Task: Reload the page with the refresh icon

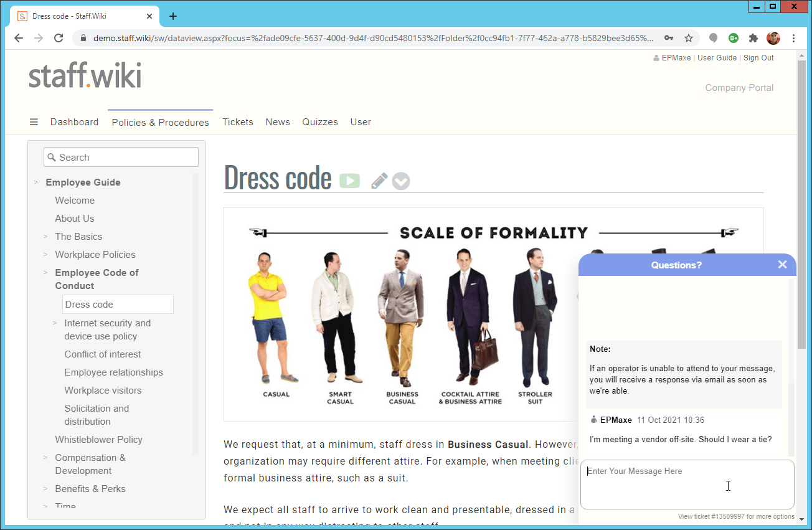Action: [x=59, y=38]
